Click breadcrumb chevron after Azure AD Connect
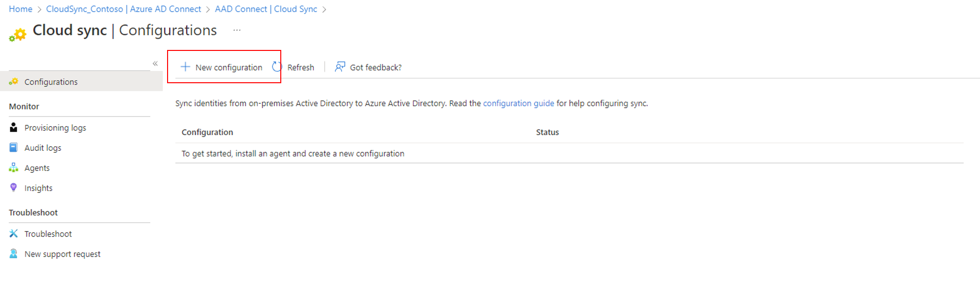Image resolution: width=980 pixels, height=304 pixels. tap(208, 9)
